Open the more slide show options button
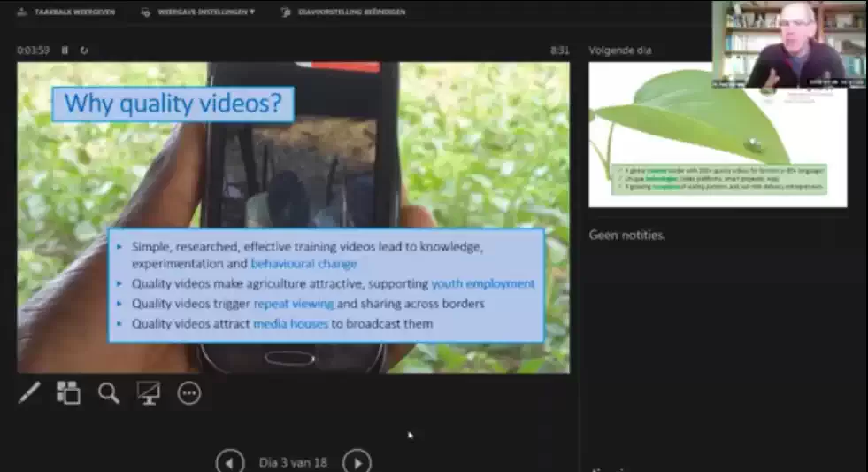This screenshot has height=472, width=868. [189, 393]
